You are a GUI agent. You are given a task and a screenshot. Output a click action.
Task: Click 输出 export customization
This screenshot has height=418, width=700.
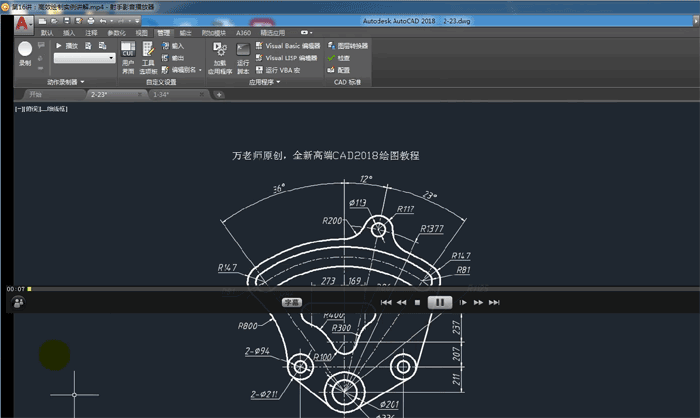[172, 58]
